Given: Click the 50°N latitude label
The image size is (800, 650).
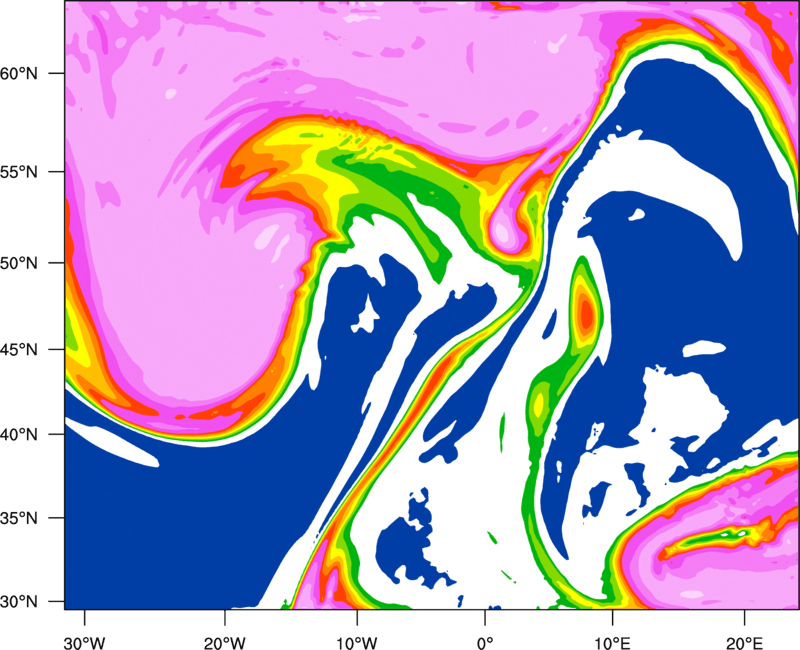Looking at the screenshot, I should click(19, 263).
